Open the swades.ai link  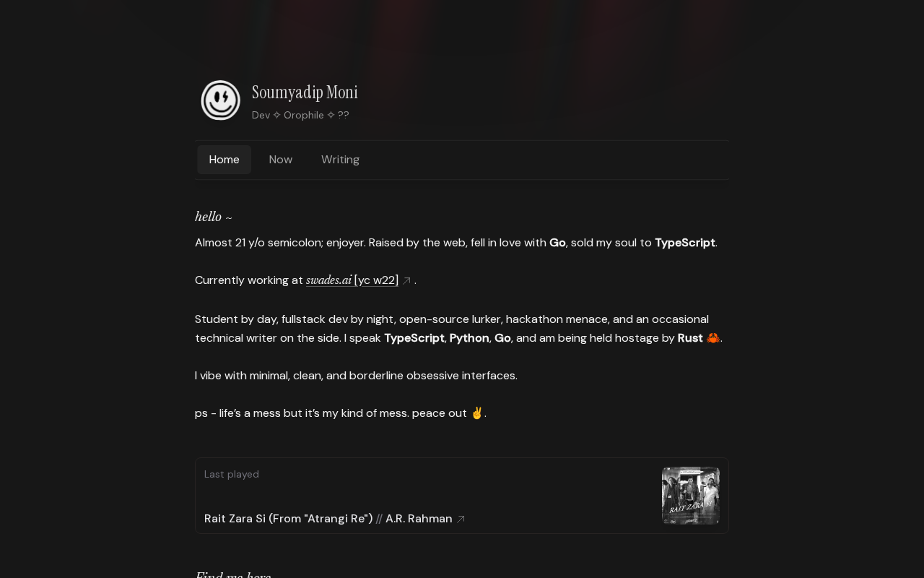coord(328,280)
